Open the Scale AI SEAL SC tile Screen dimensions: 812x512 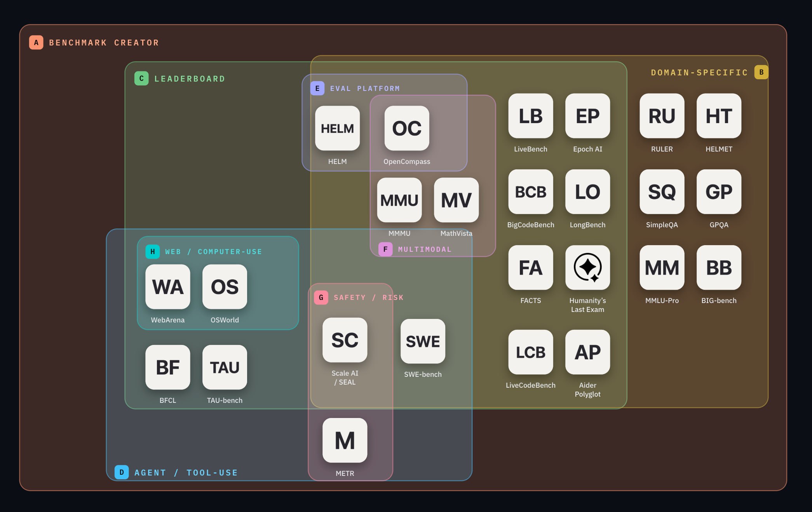click(345, 340)
